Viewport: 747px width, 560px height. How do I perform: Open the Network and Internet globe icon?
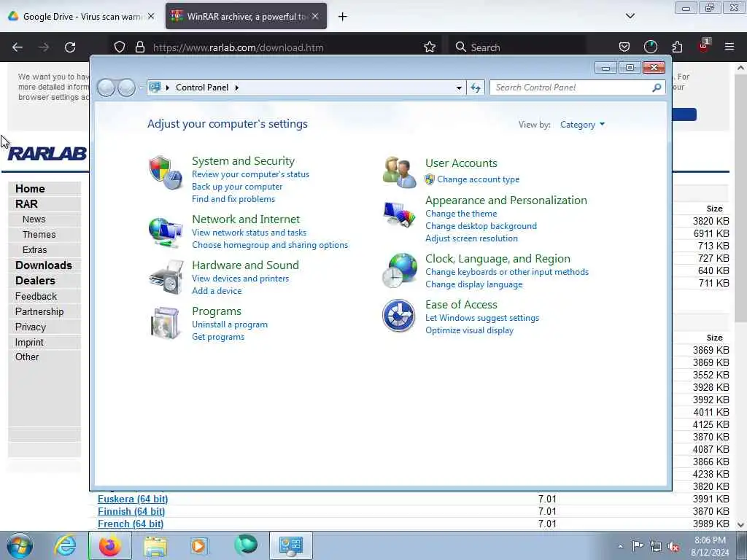pyautogui.click(x=165, y=233)
